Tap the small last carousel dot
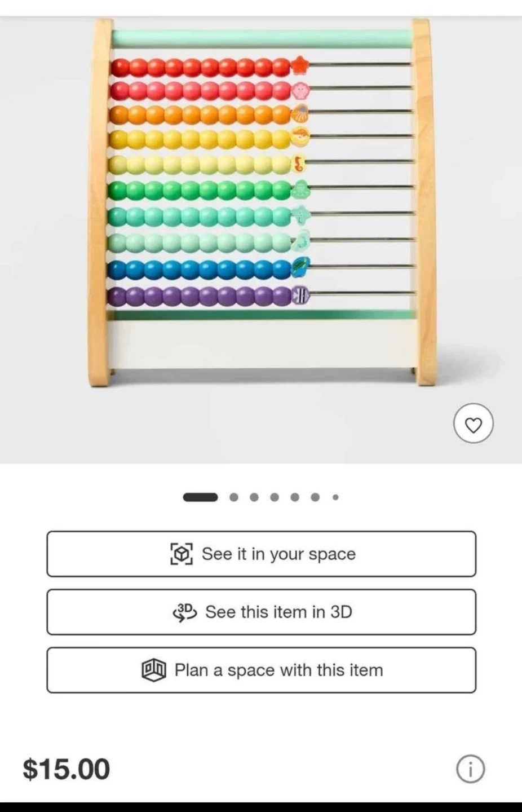This screenshot has height=812, width=522. [x=335, y=497]
